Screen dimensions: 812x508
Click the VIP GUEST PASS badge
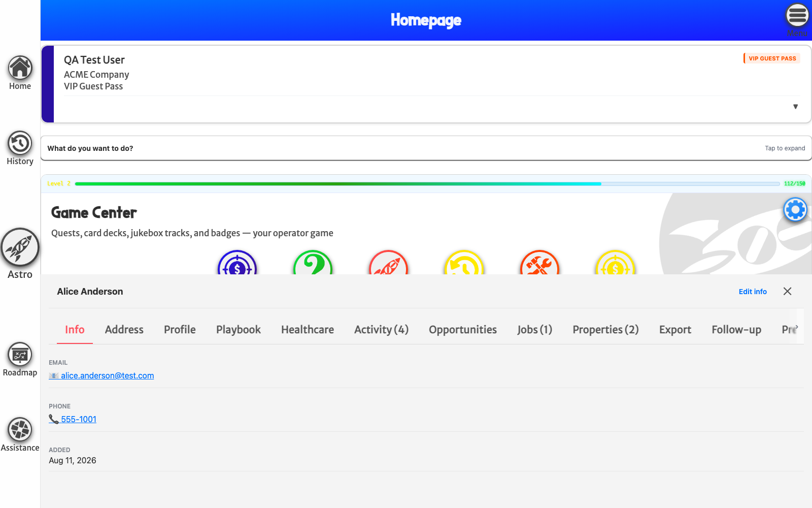pos(772,58)
